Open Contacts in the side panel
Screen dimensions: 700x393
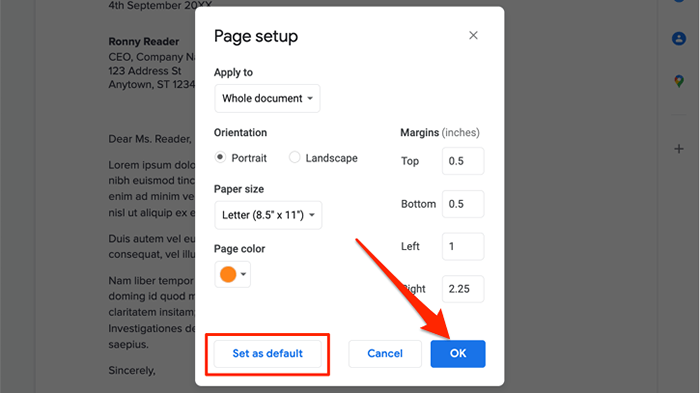(x=679, y=38)
